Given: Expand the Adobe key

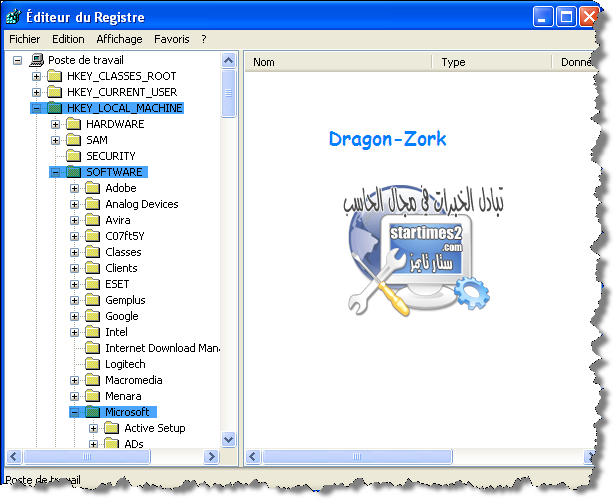Looking at the screenshot, I should click(x=74, y=188).
